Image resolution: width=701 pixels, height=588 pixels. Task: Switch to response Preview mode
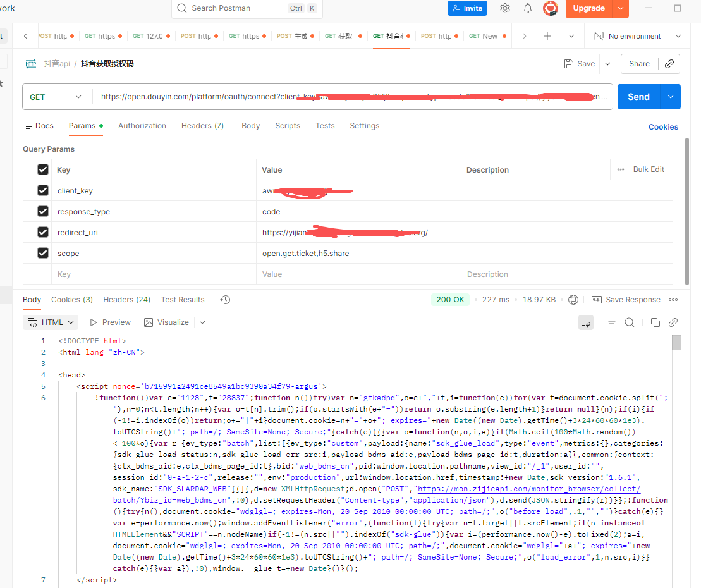click(111, 322)
